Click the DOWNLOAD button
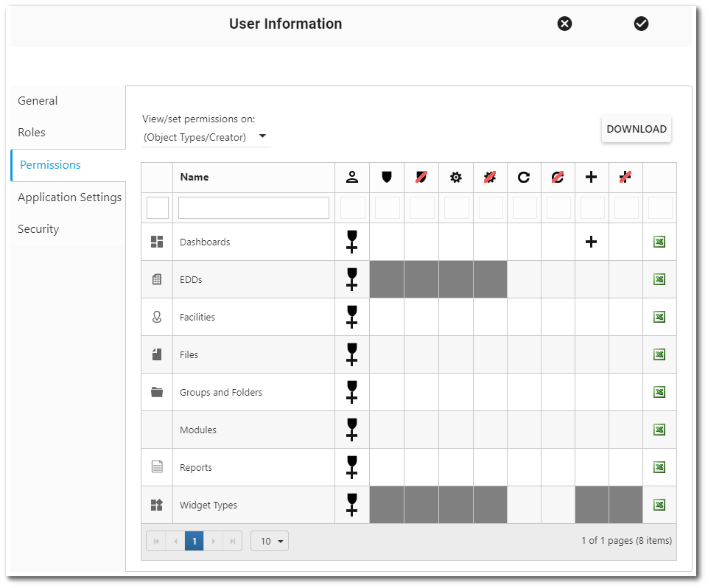This screenshot has height=588, width=708. pos(636,129)
